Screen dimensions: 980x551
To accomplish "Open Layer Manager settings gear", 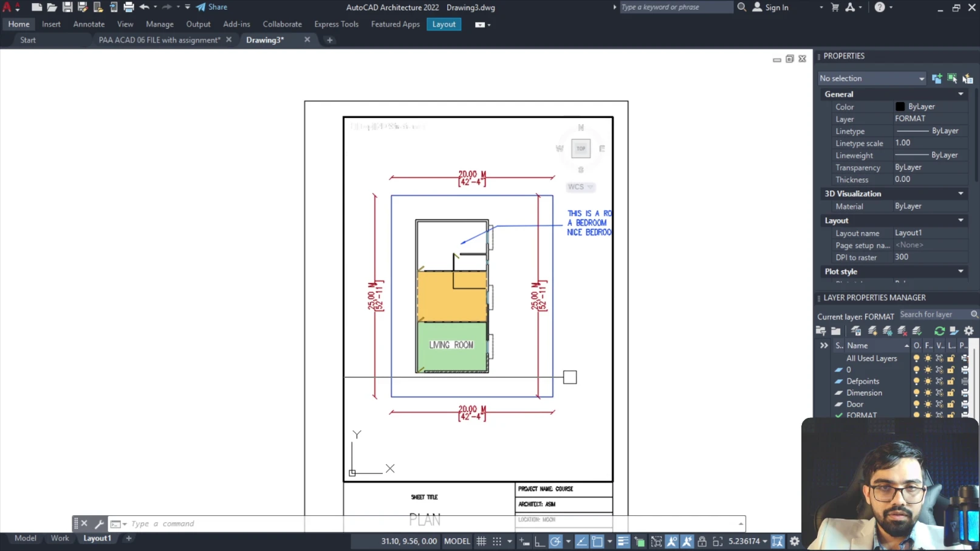I will [x=969, y=331].
